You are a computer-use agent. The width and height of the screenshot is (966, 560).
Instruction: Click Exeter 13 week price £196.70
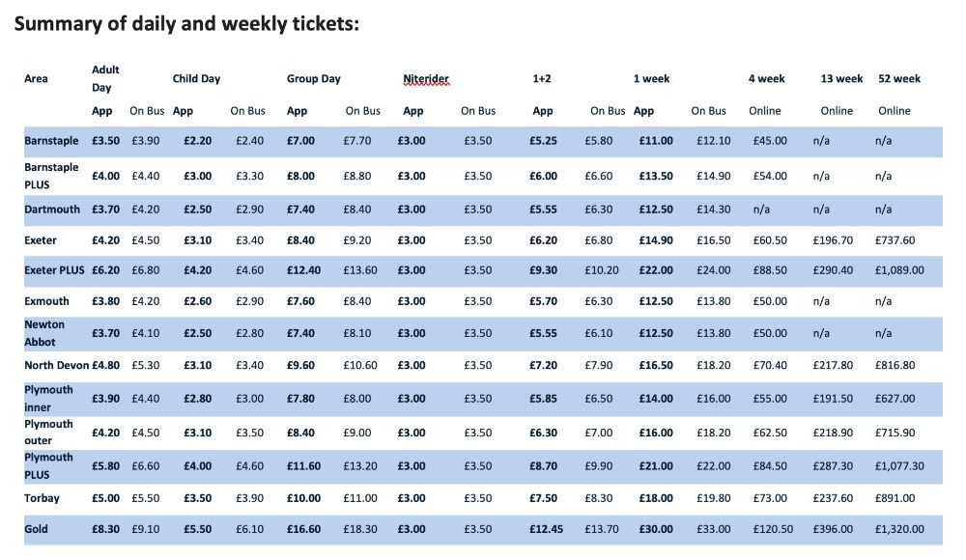tap(833, 240)
